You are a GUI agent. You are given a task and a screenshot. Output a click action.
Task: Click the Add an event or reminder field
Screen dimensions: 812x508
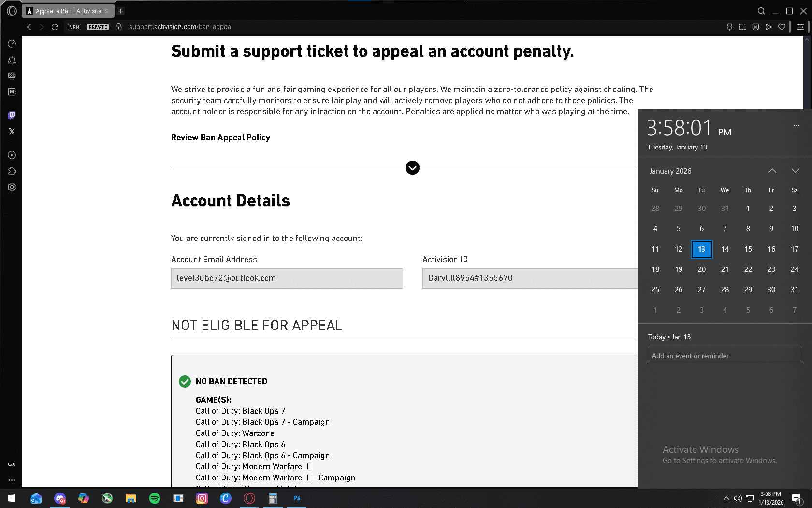click(724, 356)
